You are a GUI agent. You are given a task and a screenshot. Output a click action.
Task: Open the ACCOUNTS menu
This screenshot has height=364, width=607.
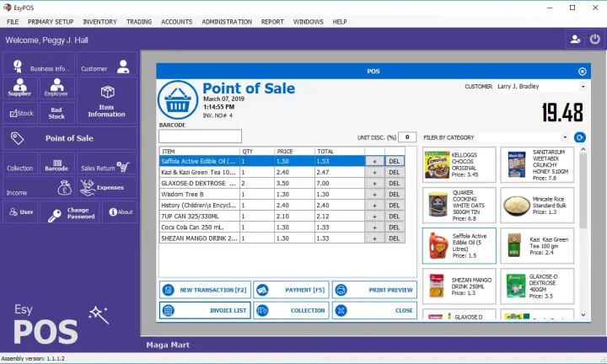pos(176,22)
